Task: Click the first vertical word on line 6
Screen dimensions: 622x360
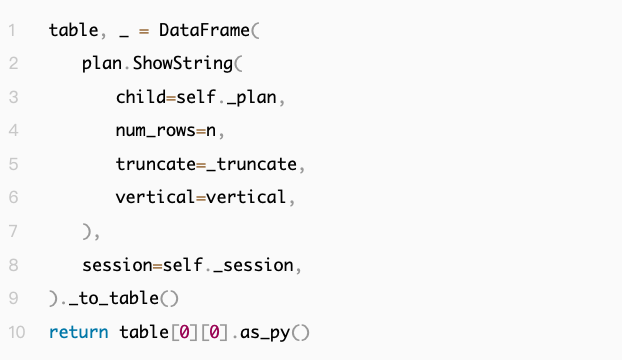Action: 156,197
